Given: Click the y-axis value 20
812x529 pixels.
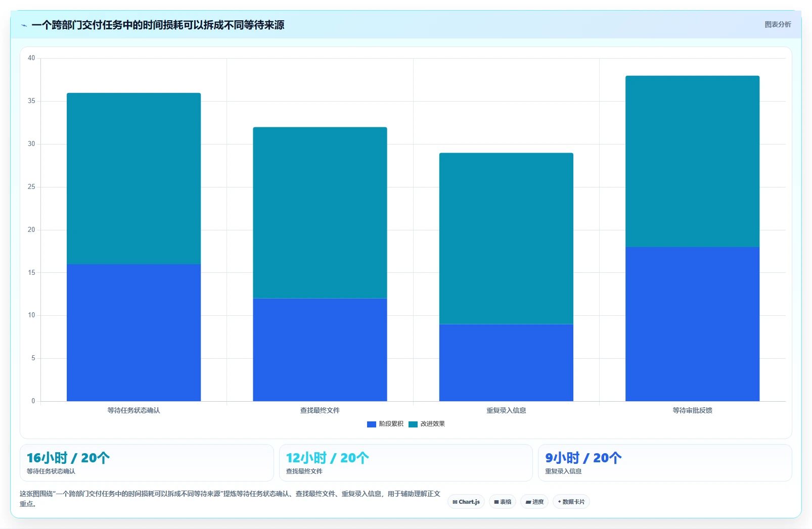Looking at the screenshot, I should point(31,230).
